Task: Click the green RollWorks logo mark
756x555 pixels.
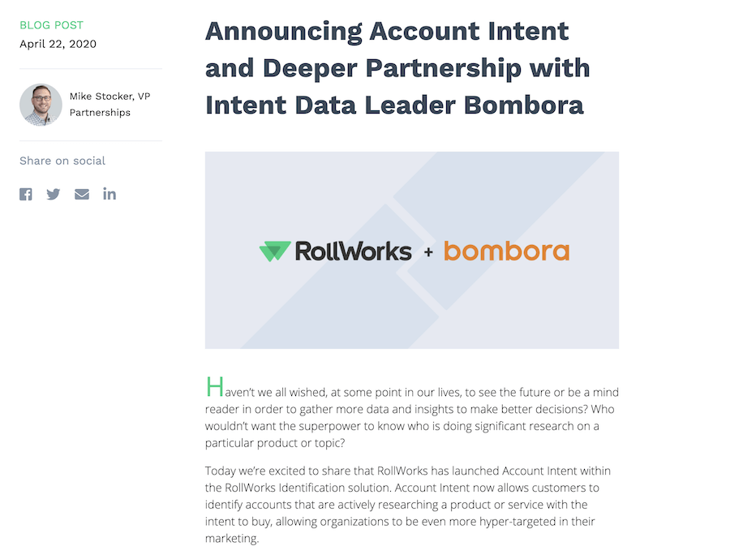Action: tap(274, 252)
